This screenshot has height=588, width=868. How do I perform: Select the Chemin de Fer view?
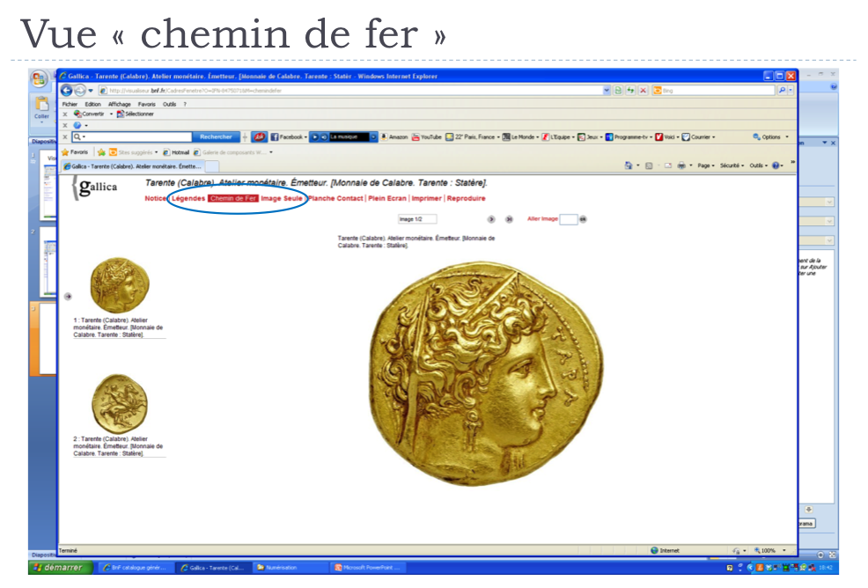pyautogui.click(x=233, y=198)
